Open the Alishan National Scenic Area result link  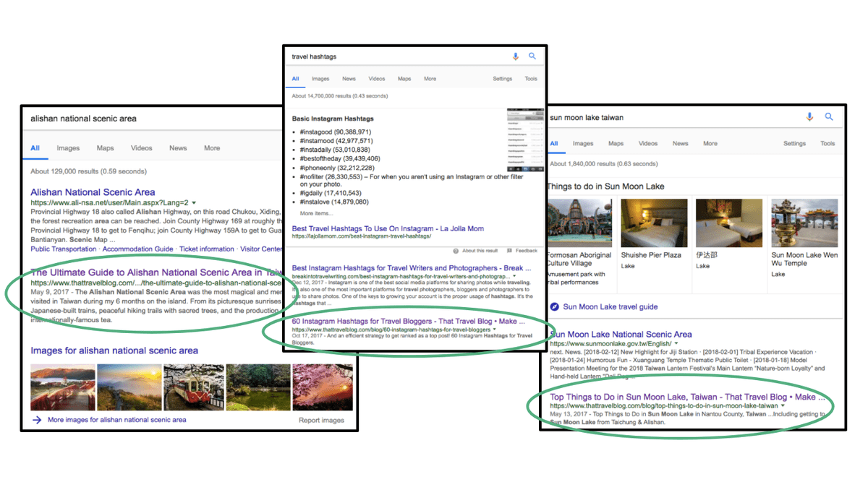pos(93,192)
